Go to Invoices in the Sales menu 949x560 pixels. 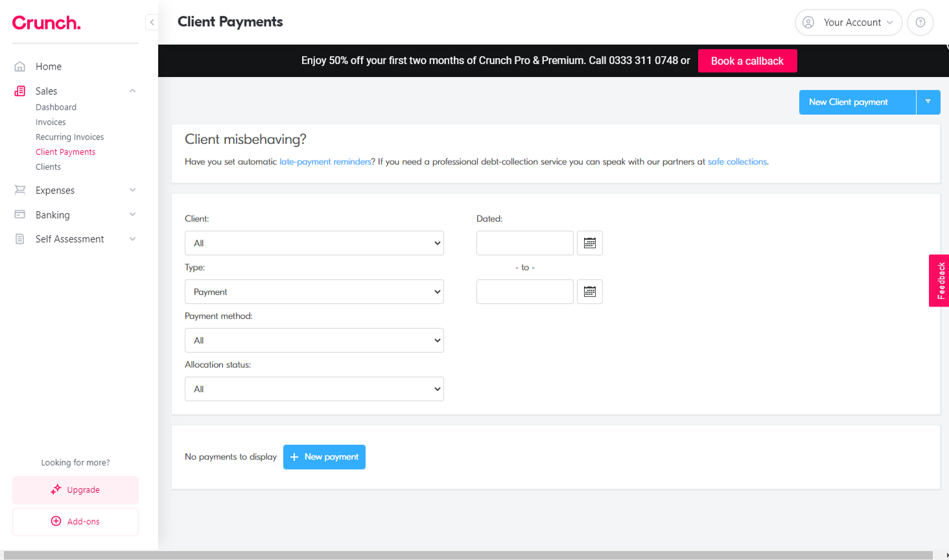(x=51, y=122)
